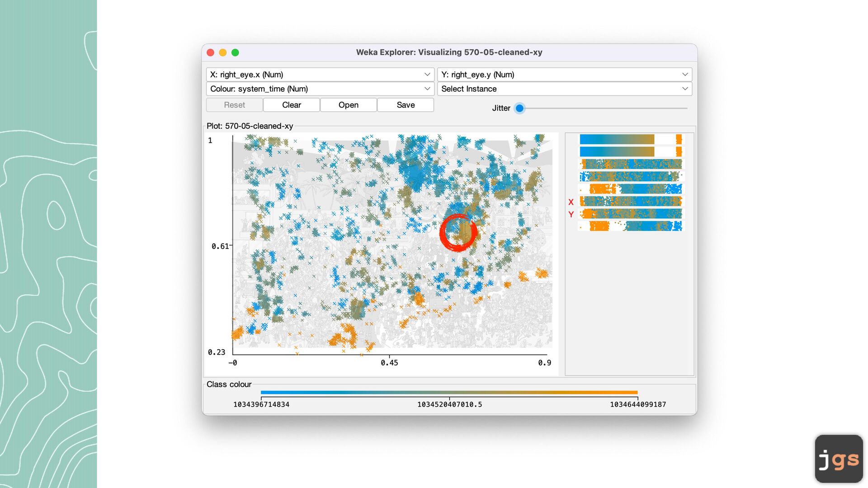868x488 pixels.
Task: Click the Reset button
Action: point(234,105)
